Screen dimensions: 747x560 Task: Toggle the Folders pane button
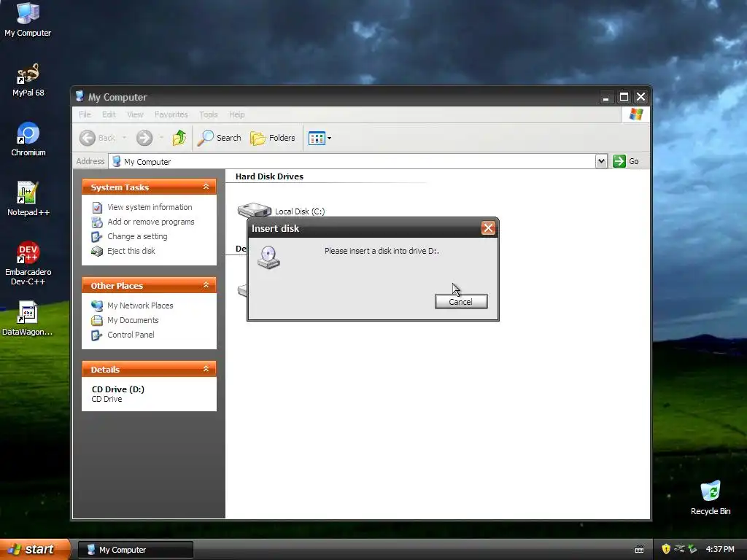click(x=273, y=138)
